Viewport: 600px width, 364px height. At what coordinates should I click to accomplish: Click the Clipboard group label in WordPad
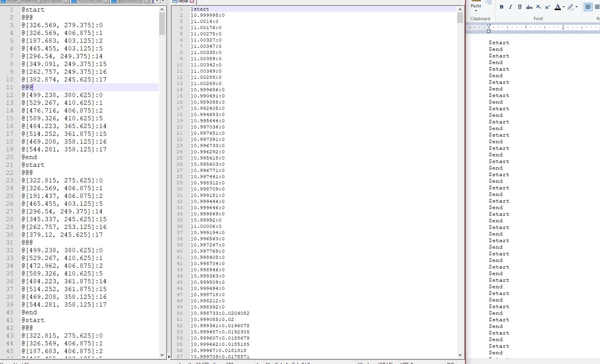pyautogui.click(x=480, y=19)
